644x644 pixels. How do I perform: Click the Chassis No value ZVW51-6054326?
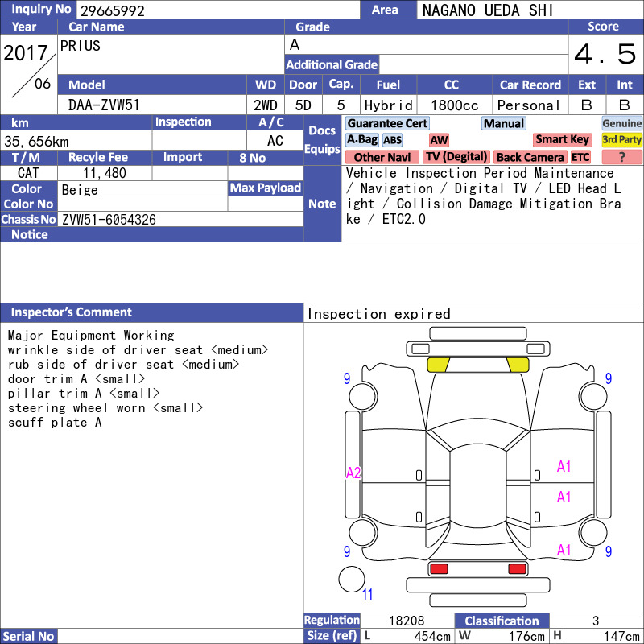(109, 220)
